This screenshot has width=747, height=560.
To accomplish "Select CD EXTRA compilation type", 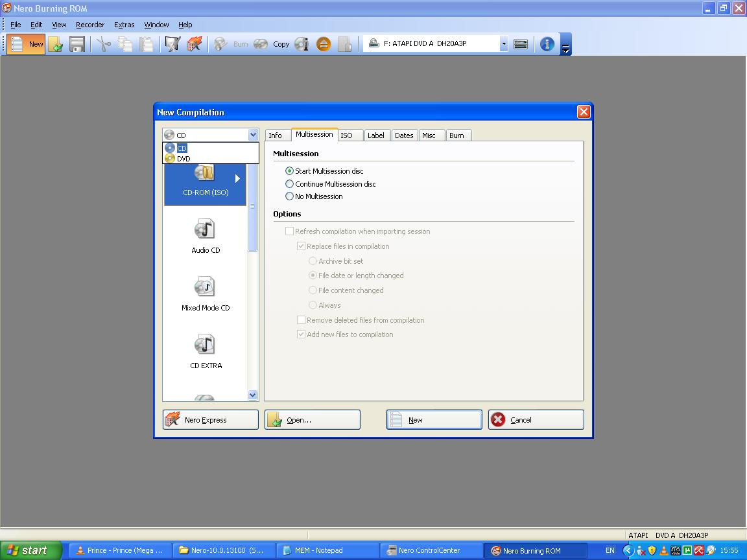I will click(x=206, y=351).
